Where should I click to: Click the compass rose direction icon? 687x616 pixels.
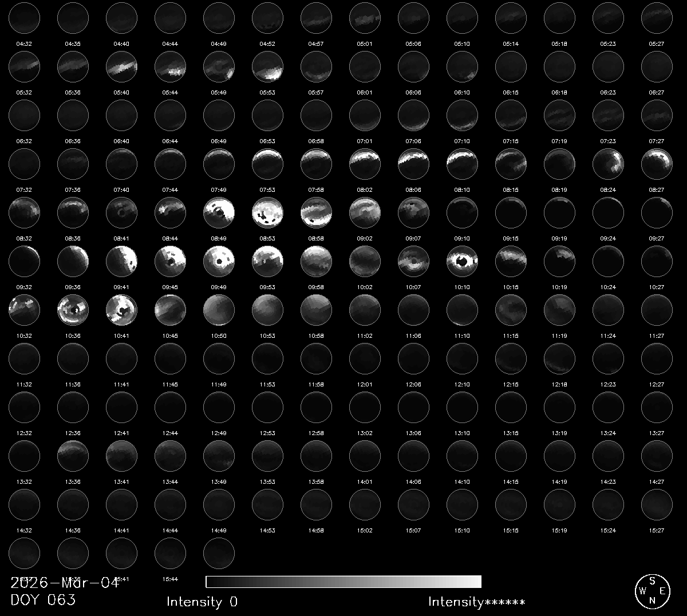[x=652, y=591]
